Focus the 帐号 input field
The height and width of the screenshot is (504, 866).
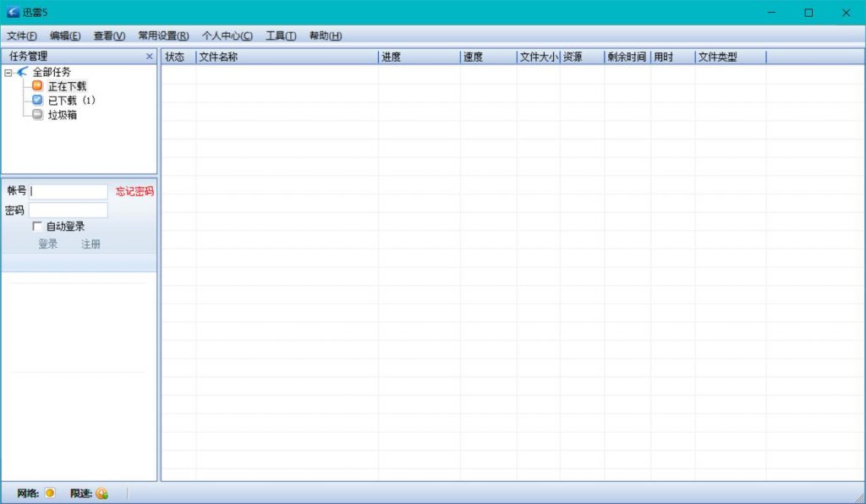coord(69,192)
